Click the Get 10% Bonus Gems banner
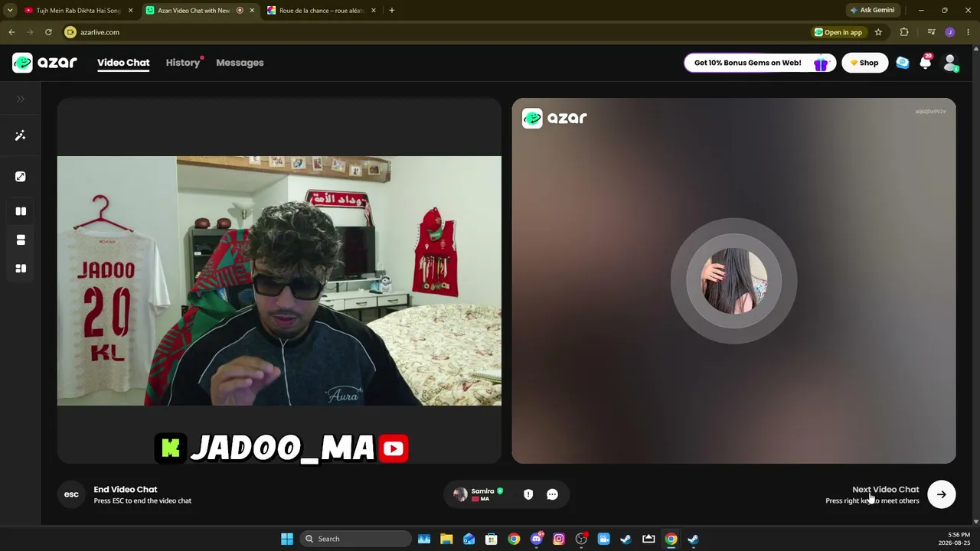This screenshot has height=551, width=980. coord(759,63)
